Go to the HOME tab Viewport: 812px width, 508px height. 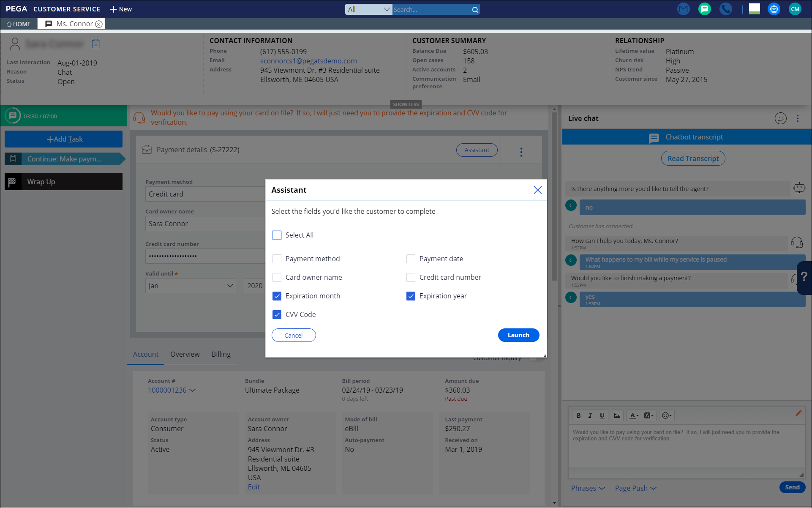(19, 24)
